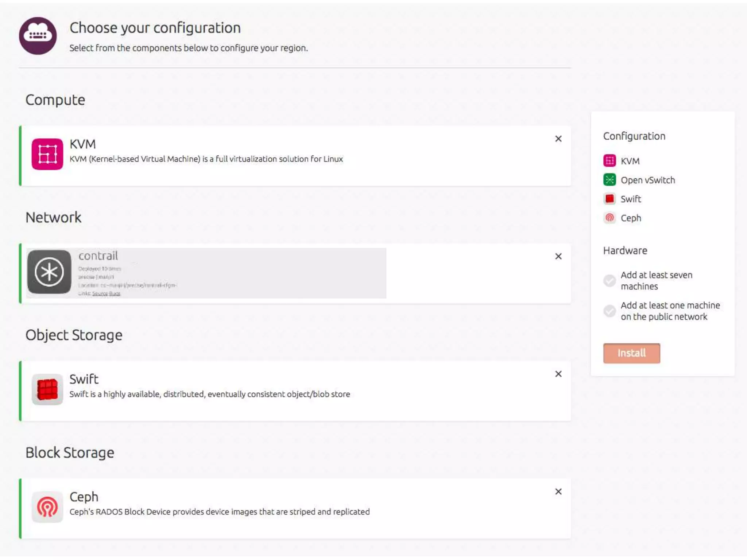
Task: Click the contrail asterisk icon
Action: (49, 272)
